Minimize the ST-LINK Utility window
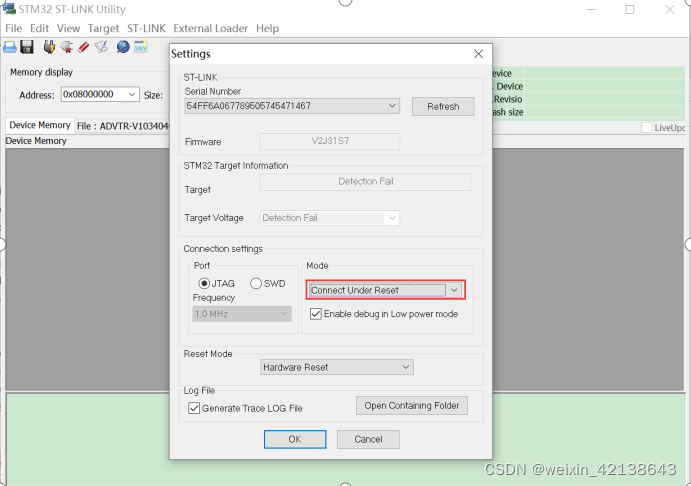The width and height of the screenshot is (691, 486). pos(591,9)
